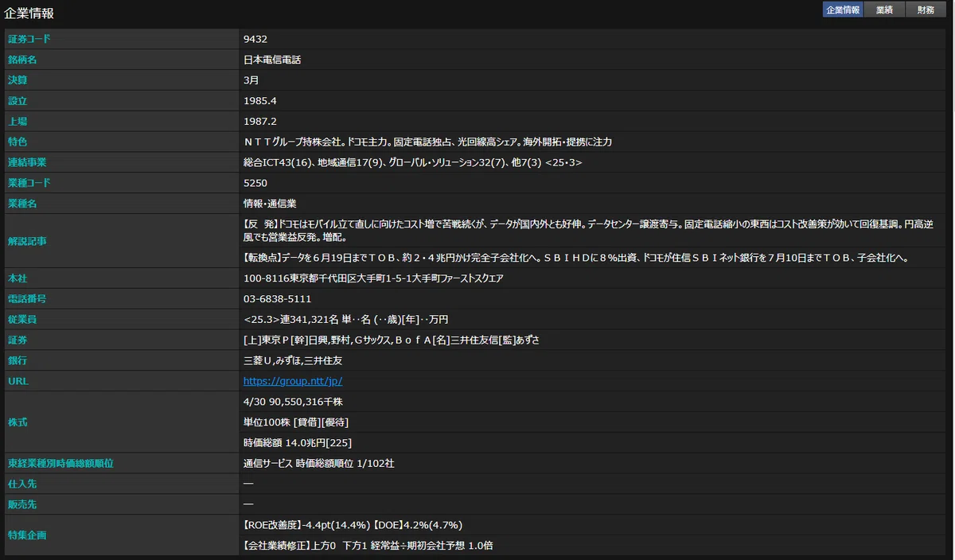Select the 証券コード value 9432
Image resolution: width=955 pixels, height=560 pixels.
click(x=255, y=39)
